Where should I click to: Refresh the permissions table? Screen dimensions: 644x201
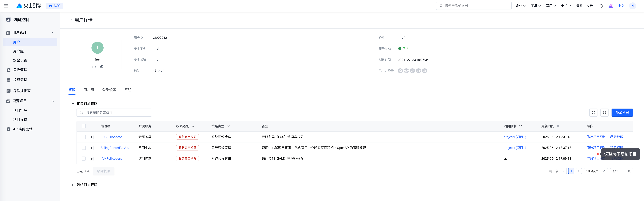coord(593,112)
